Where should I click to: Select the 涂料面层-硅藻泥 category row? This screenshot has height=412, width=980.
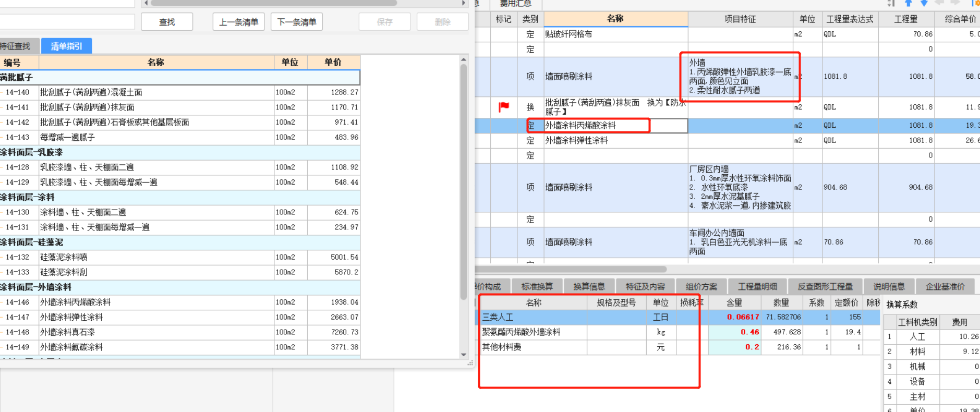[x=180, y=242]
